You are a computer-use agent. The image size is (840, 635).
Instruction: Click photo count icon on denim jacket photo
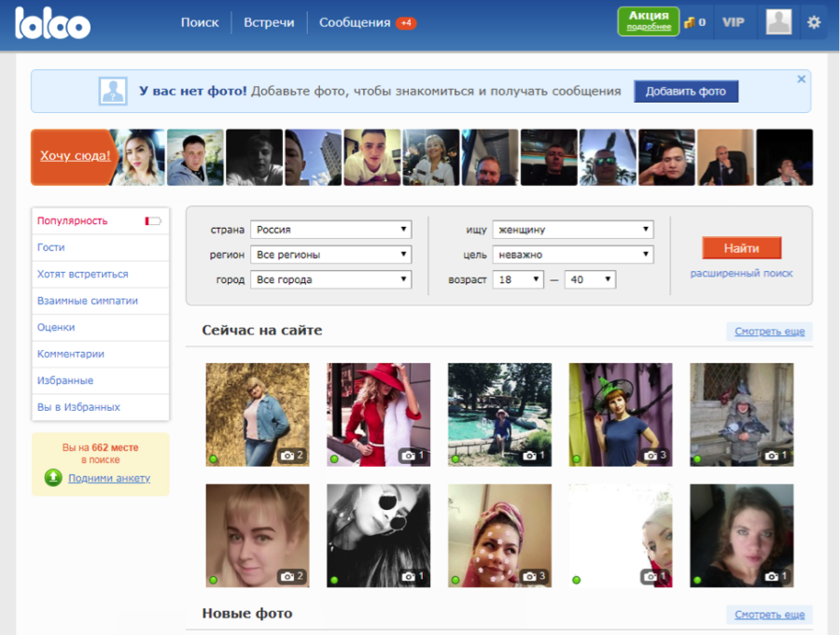pos(292,456)
